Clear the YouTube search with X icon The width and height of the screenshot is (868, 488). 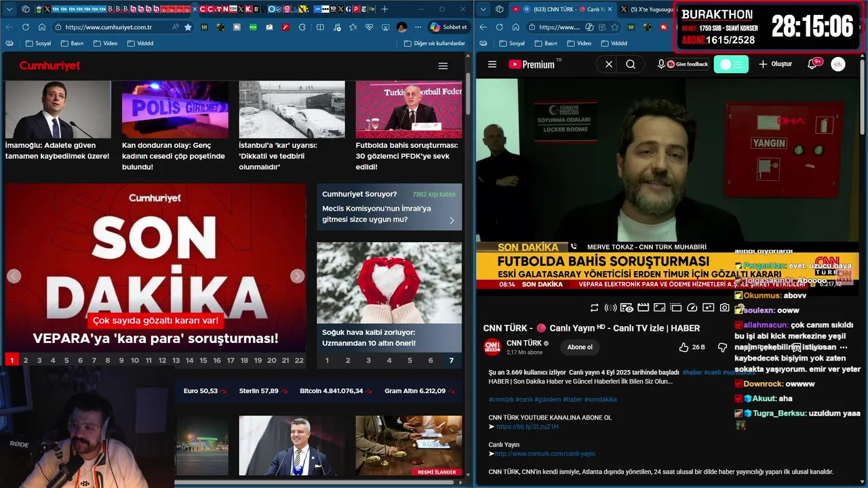coord(609,64)
